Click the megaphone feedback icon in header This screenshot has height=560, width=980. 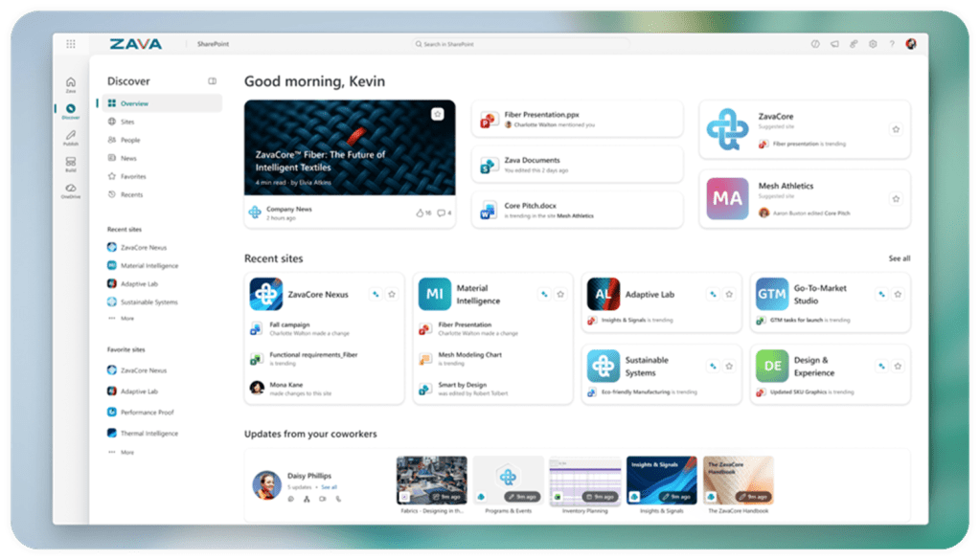click(834, 44)
